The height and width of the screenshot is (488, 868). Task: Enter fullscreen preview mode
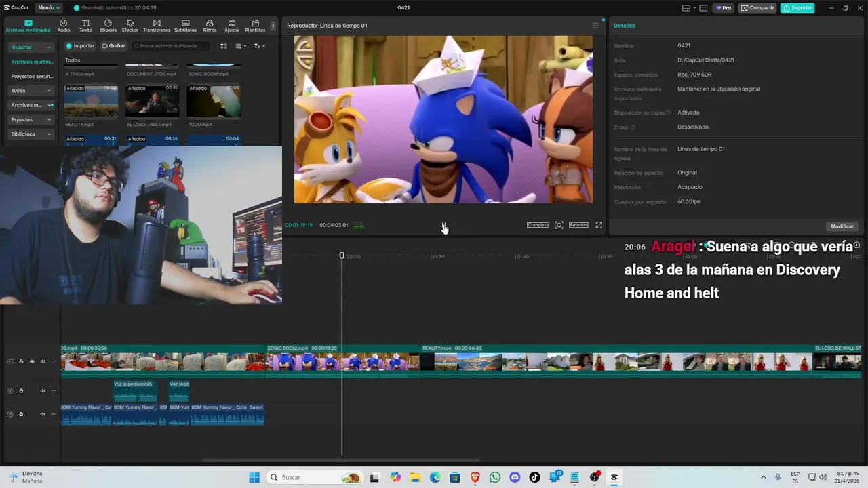click(599, 225)
